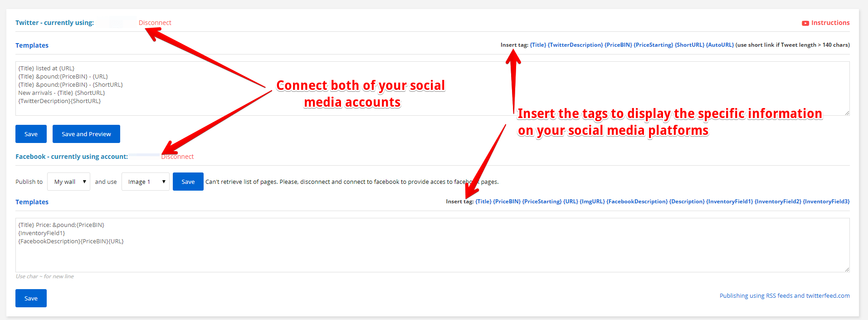Insert the {AutoURL} tag
The image size is (868, 320).
click(720, 45)
